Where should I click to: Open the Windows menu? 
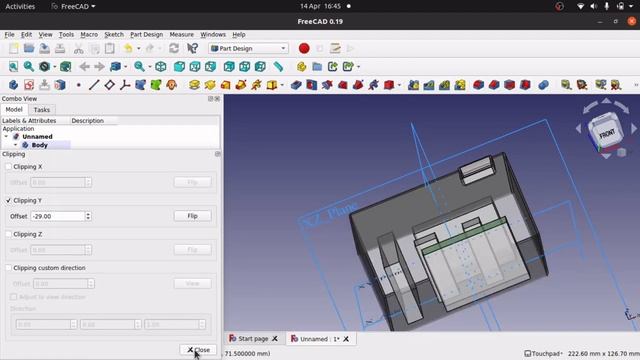click(213, 35)
